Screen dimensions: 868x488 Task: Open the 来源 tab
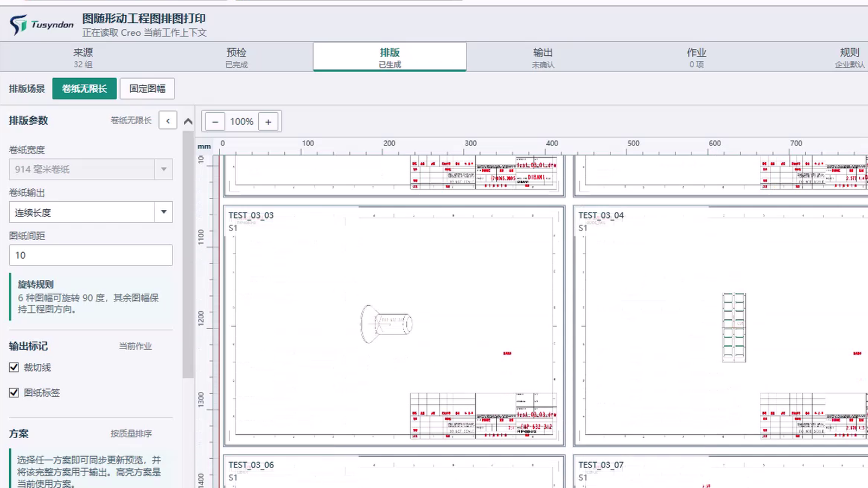coord(83,57)
